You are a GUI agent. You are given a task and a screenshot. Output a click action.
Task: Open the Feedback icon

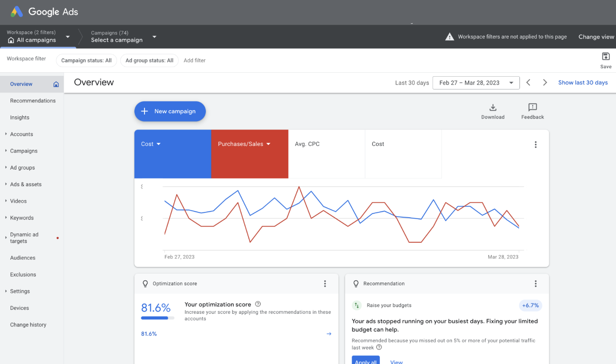point(532,108)
